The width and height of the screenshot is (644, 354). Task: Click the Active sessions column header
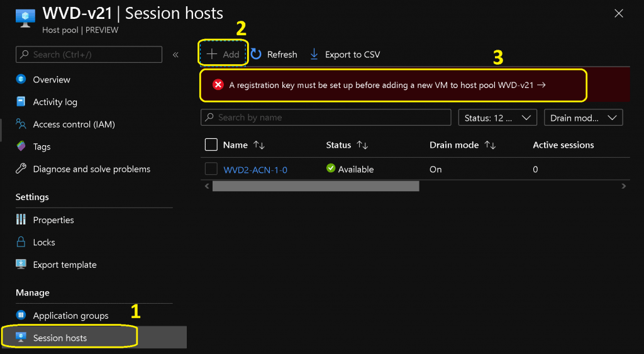(x=563, y=145)
